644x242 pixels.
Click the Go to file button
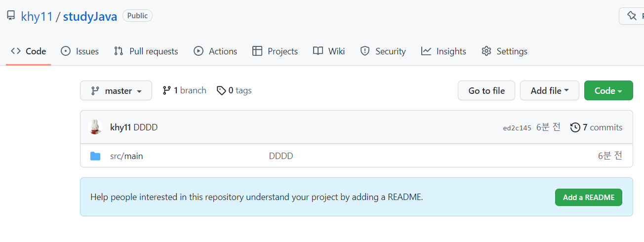pyautogui.click(x=486, y=91)
